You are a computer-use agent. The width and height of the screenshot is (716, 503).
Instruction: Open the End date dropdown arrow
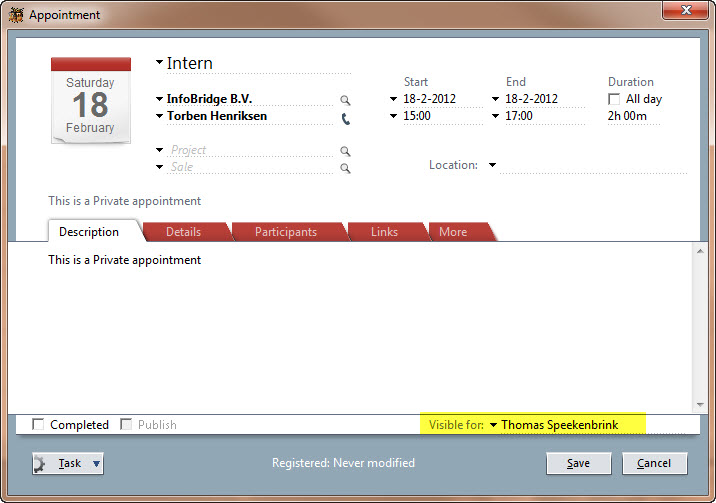[x=495, y=99]
